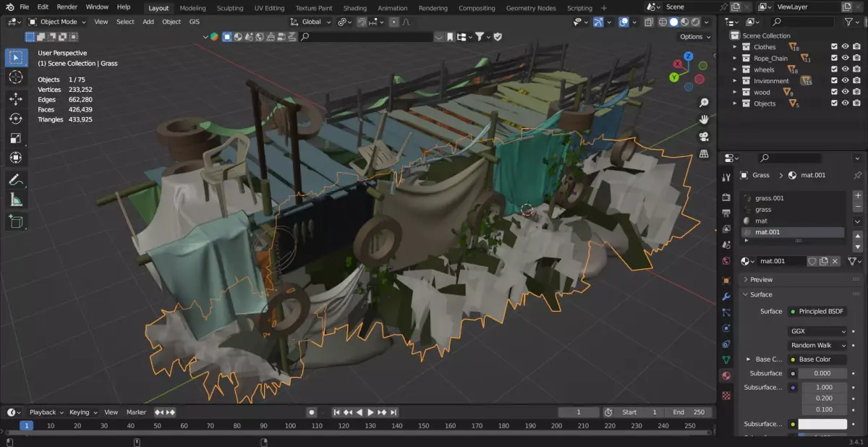Image resolution: width=868 pixels, height=447 pixels.
Task: Click the Subsurface value 0.000 slider
Action: tap(822, 373)
